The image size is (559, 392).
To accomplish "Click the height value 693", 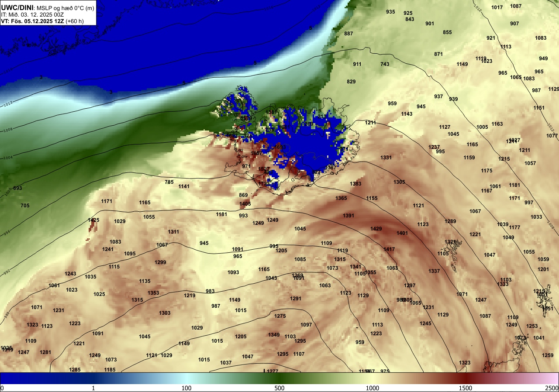I will pos(17,188).
